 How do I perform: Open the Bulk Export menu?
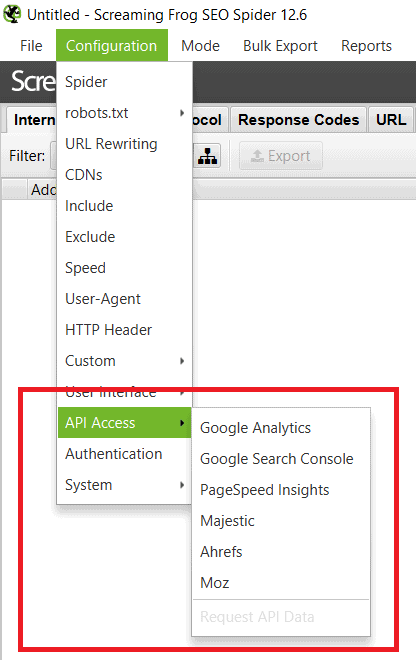point(280,45)
